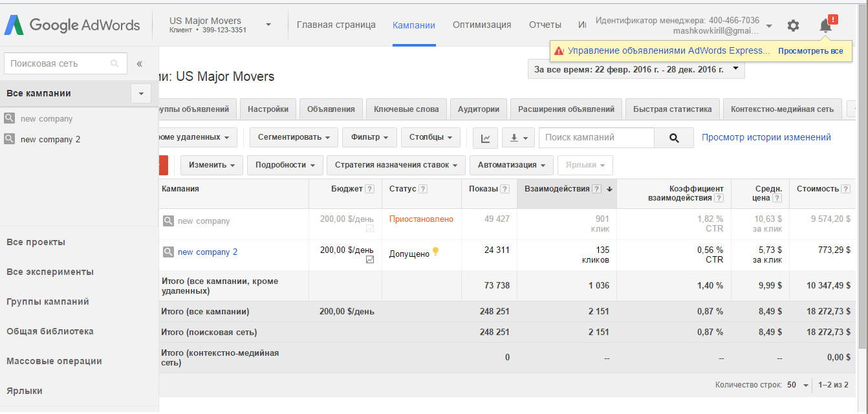This screenshot has width=868, height=414.
Task: Open the Подробности dropdown
Action: click(x=285, y=165)
